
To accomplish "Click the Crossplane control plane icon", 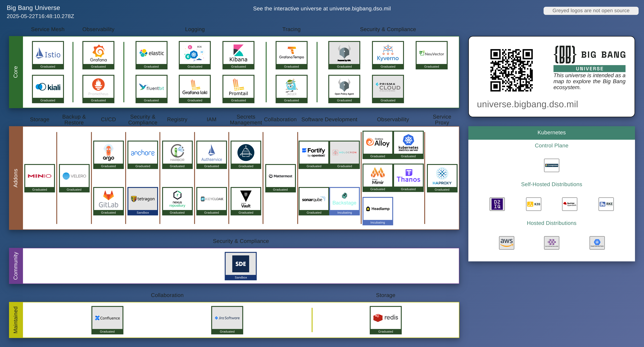I will pyautogui.click(x=551, y=165).
